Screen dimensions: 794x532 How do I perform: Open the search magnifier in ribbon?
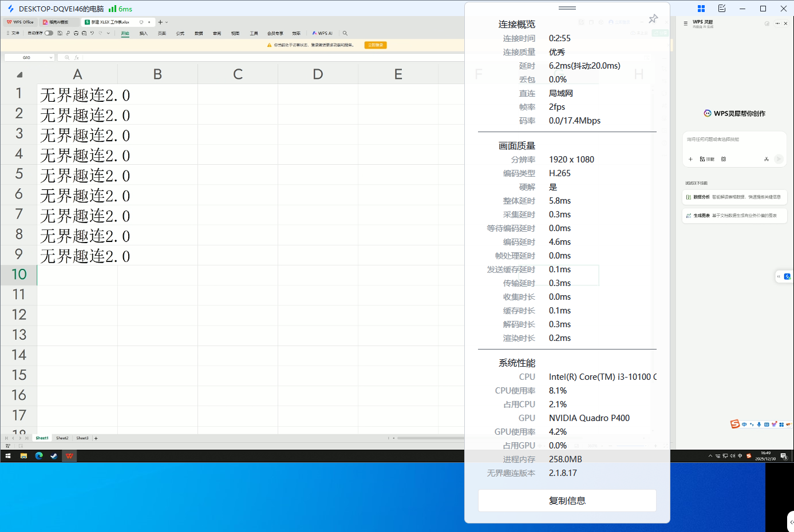(345, 33)
